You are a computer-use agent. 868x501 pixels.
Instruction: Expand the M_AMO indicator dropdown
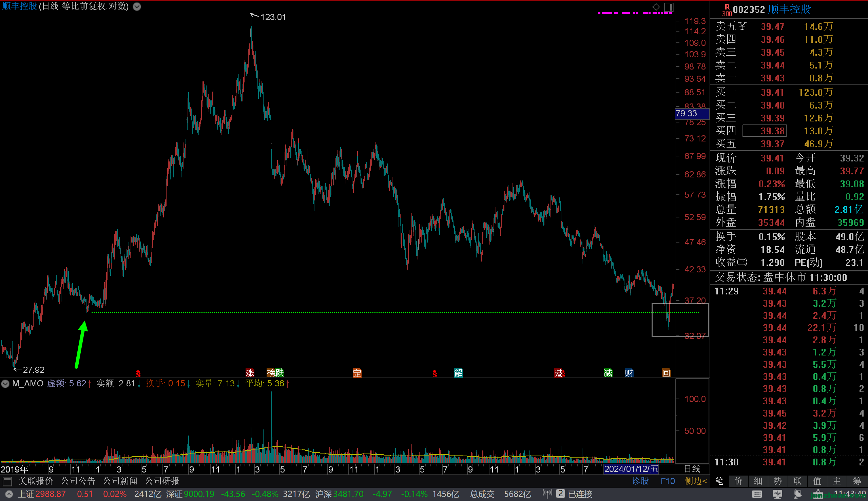5,384
